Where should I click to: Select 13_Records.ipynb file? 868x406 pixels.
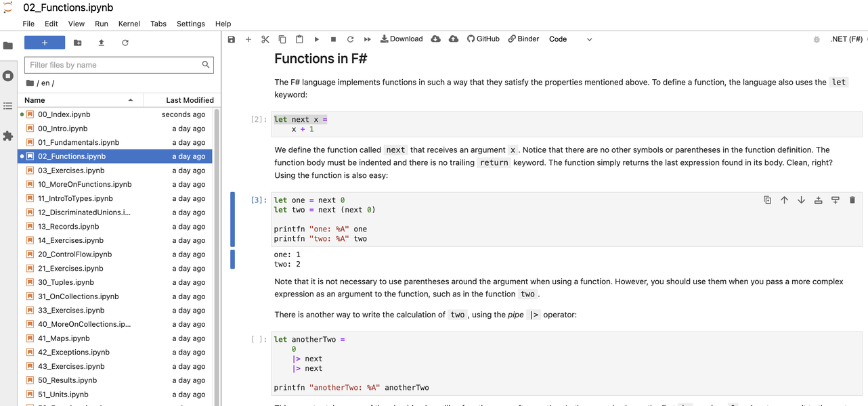coord(115,226)
